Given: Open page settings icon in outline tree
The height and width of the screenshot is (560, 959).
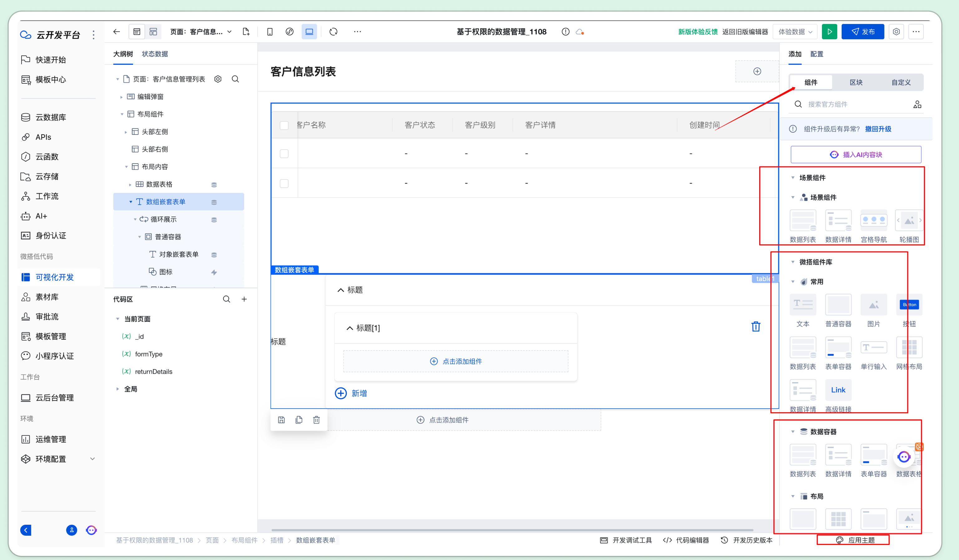Looking at the screenshot, I should [218, 79].
